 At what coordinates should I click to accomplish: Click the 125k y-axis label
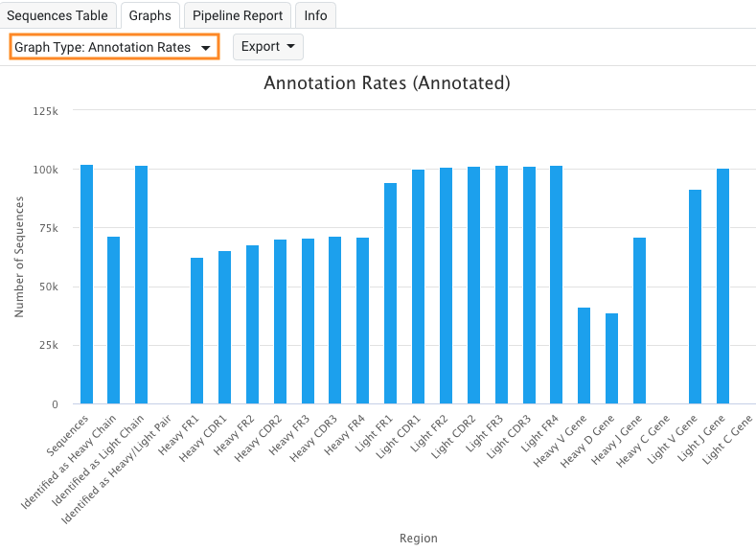coord(45,111)
